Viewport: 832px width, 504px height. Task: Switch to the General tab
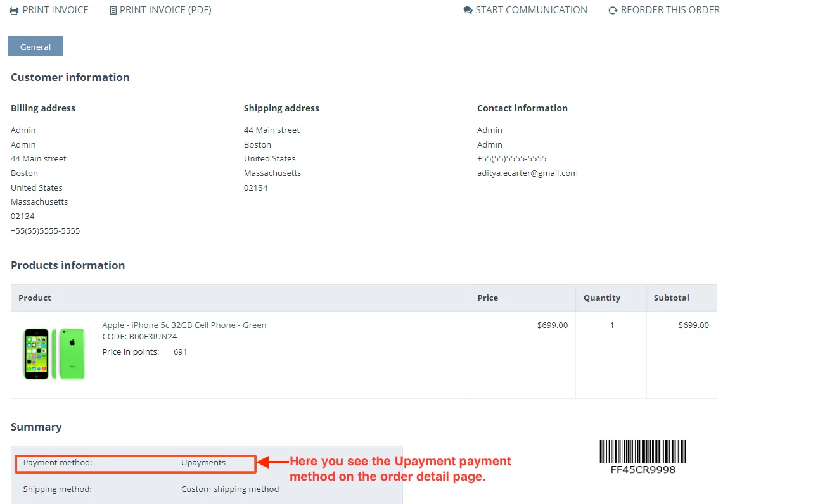(35, 47)
